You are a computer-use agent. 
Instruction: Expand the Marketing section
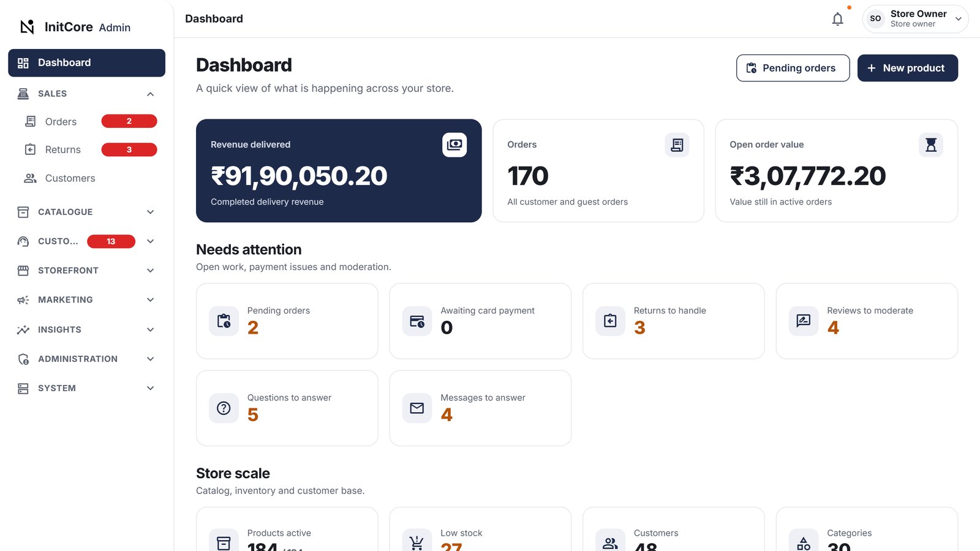[86, 300]
